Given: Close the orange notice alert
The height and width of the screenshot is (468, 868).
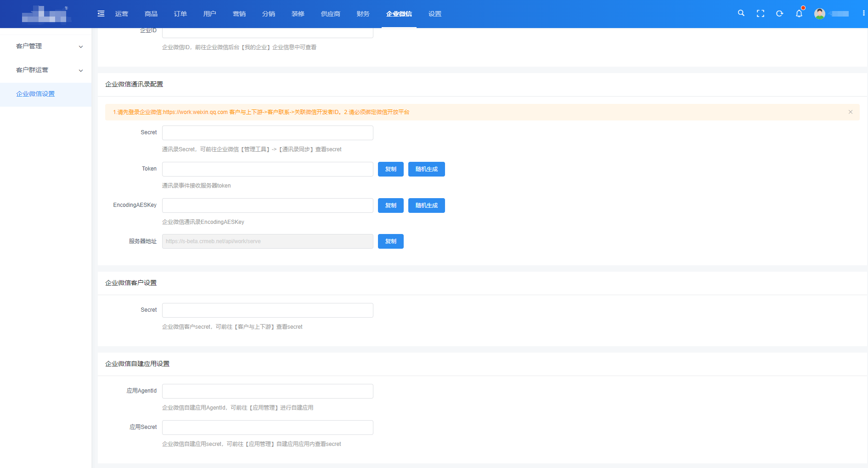Looking at the screenshot, I should pyautogui.click(x=851, y=112).
